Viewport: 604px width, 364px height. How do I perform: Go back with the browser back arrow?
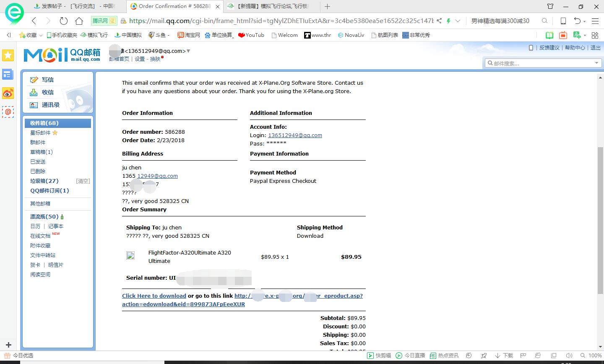[x=34, y=21]
